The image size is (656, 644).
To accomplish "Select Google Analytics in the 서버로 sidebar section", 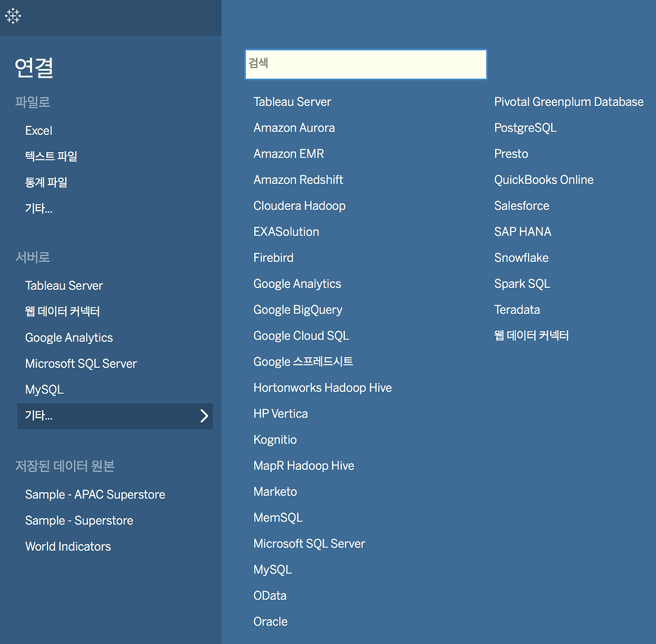I will tap(69, 338).
